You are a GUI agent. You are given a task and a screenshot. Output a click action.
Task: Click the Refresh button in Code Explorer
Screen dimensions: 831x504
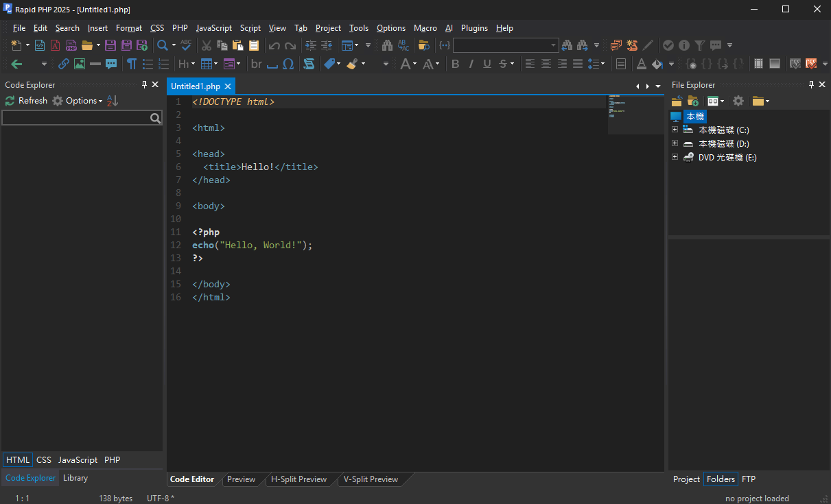coord(26,101)
